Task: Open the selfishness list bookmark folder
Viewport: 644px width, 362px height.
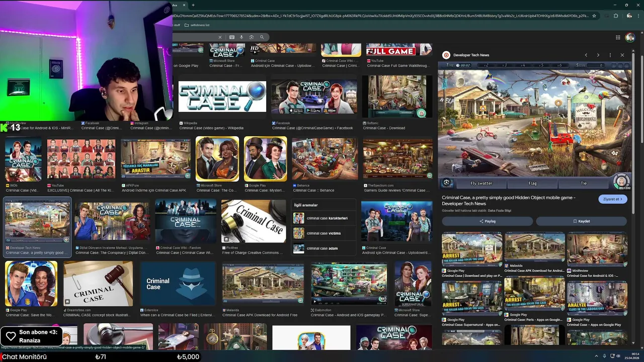Action: pos(197,25)
